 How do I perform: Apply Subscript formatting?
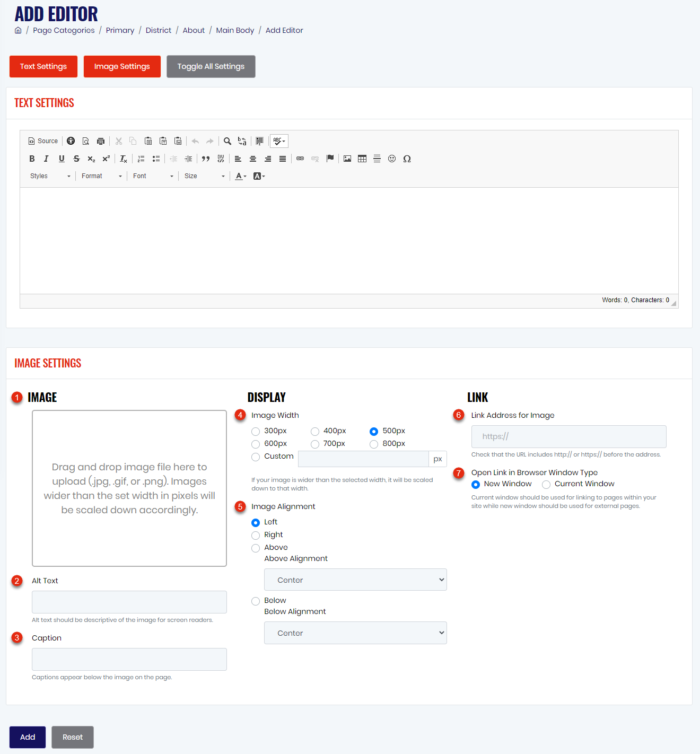[91, 159]
